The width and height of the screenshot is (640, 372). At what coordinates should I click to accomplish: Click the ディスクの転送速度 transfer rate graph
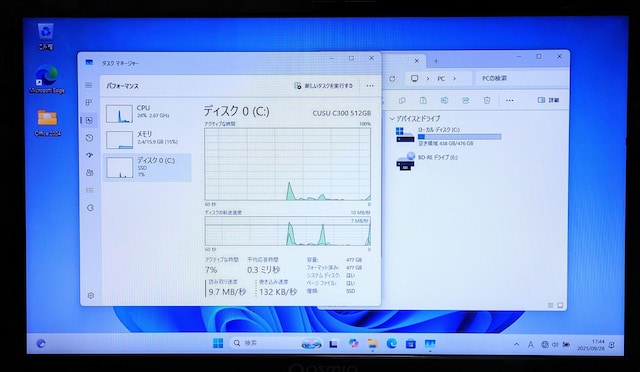tap(288, 231)
